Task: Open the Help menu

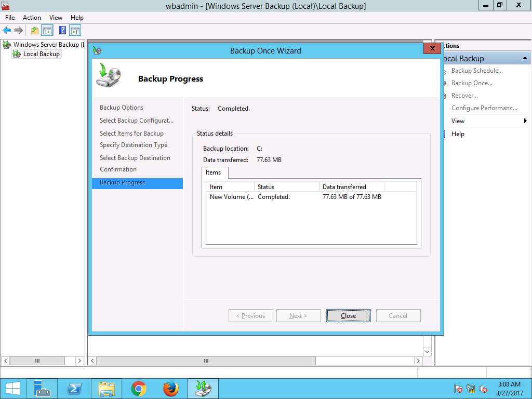Action: point(77,18)
